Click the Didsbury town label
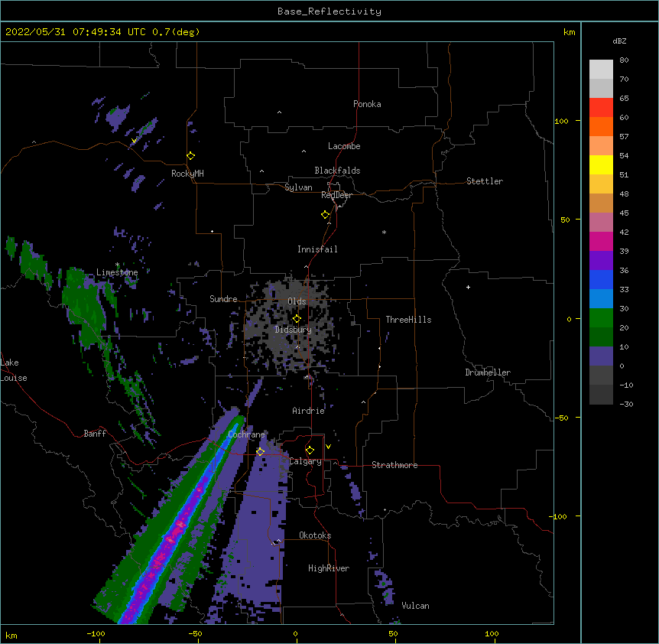 pyautogui.click(x=294, y=330)
